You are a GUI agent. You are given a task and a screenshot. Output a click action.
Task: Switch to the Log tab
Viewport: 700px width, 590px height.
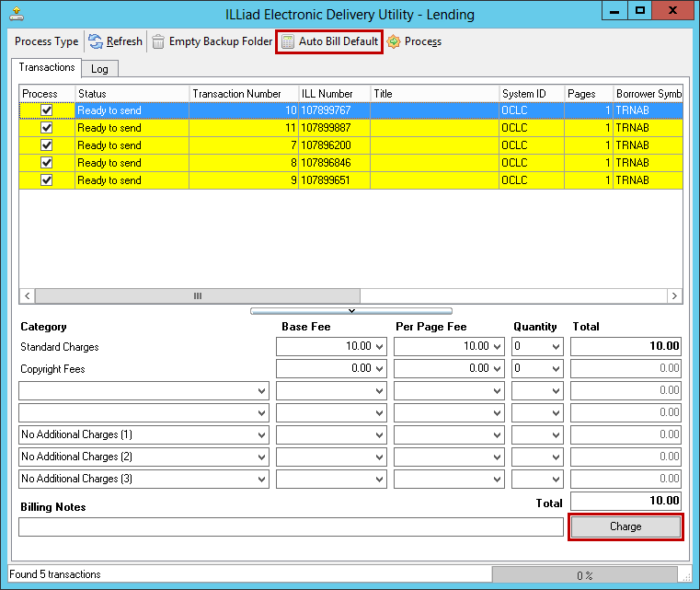[99, 69]
